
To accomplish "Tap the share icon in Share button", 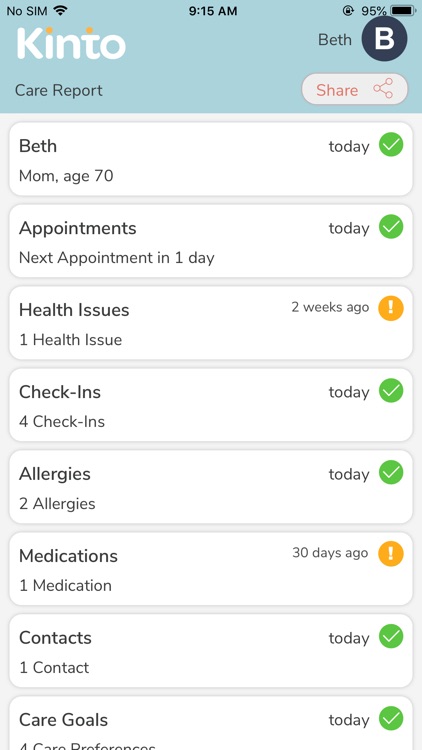I will (383, 89).
